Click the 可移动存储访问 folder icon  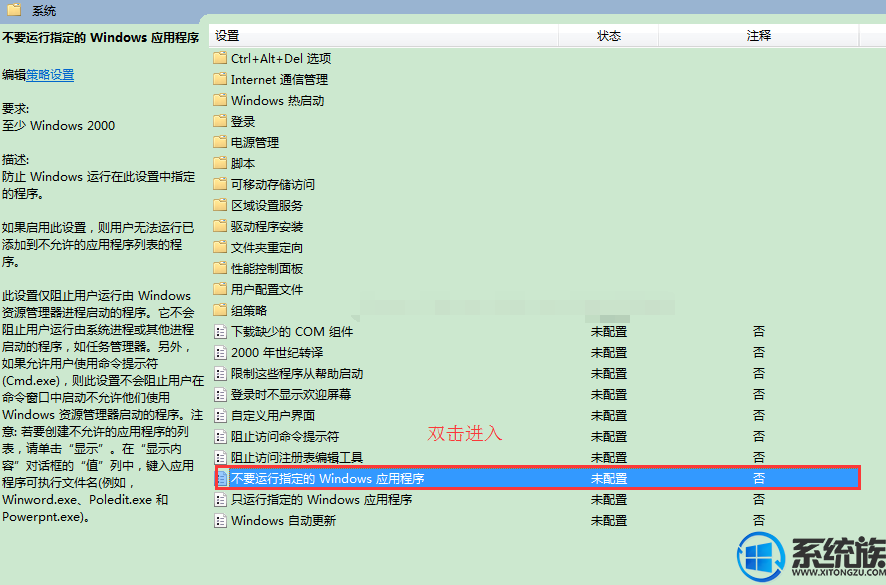coord(220,184)
